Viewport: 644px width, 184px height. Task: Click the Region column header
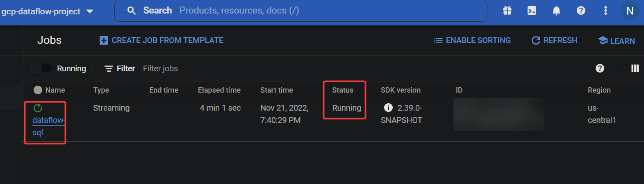pyautogui.click(x=599, y=90)
